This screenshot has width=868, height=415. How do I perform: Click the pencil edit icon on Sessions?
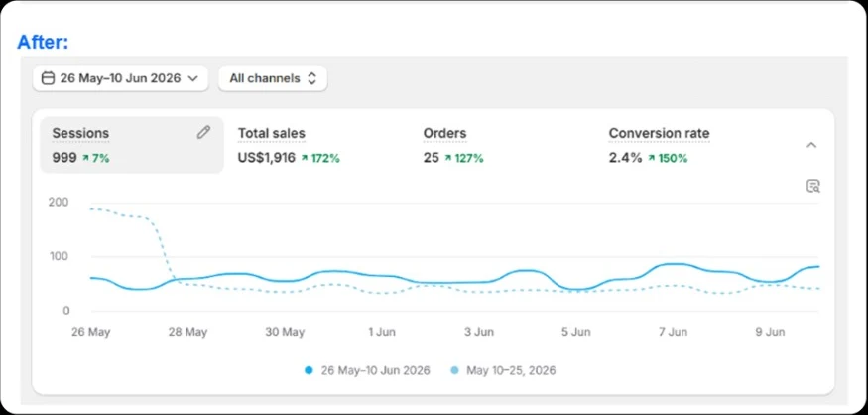coord(203,132)
